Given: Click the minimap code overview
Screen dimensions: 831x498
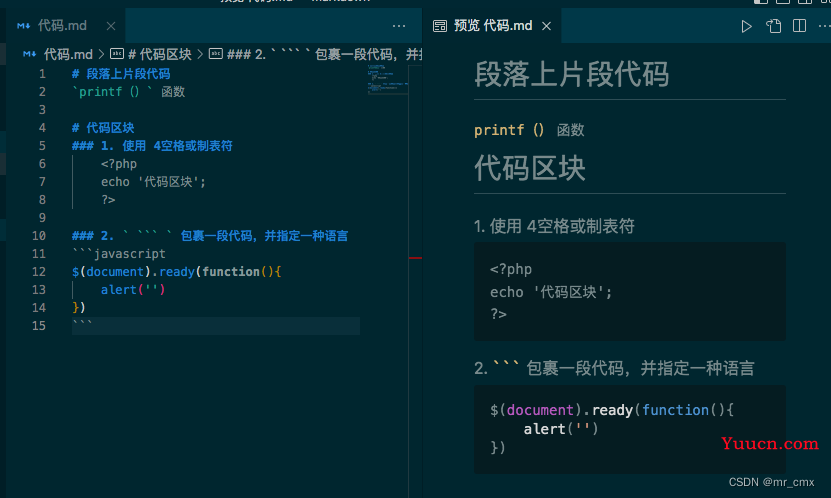Looking at the screenshot, I should coord(387,79).
